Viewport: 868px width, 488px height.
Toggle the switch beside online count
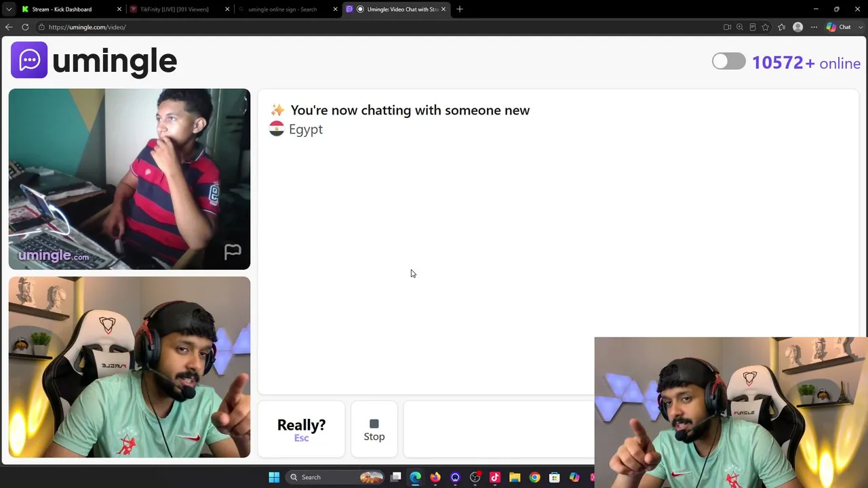click(728, 62)
